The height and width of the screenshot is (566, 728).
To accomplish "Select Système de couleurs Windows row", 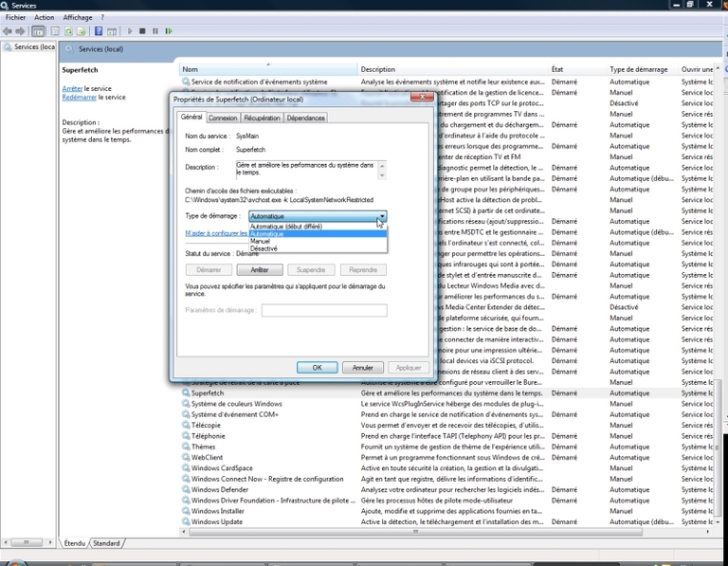I will pos(448,404).
